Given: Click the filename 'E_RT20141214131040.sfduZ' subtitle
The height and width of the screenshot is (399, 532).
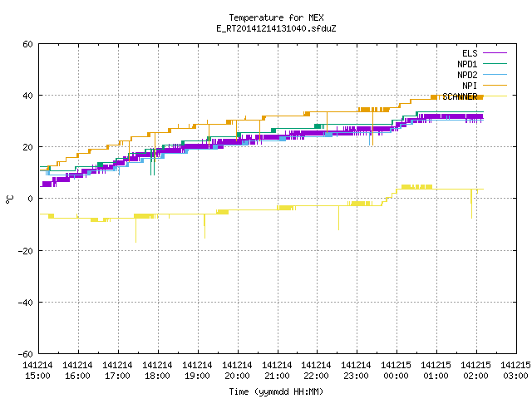Looking at the screenshot, I should (x=276, y=28).
